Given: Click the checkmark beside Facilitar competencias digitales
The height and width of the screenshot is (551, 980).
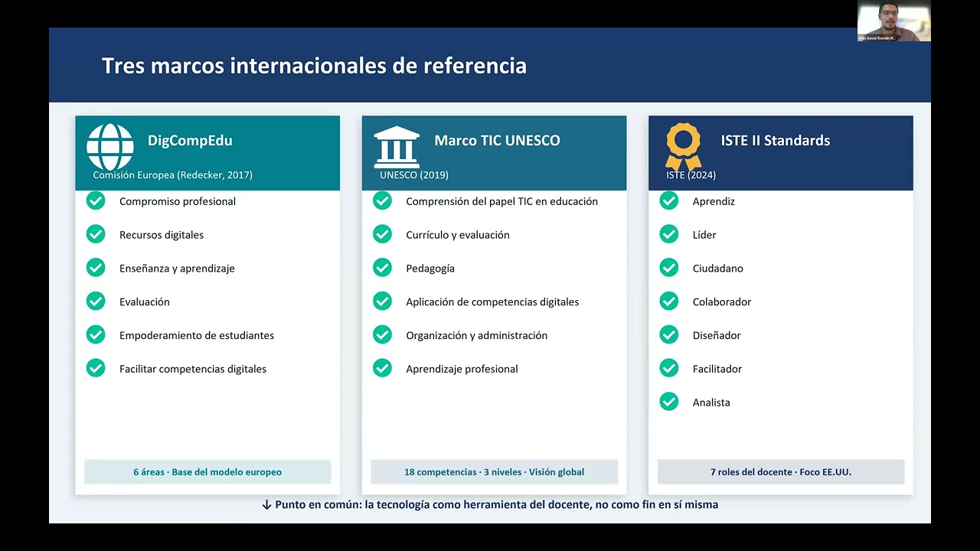Looking at the screenshot, I should point(96,368).
